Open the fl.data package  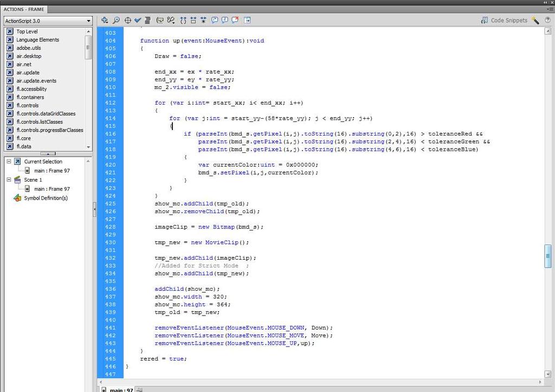(x=24, y=146)
